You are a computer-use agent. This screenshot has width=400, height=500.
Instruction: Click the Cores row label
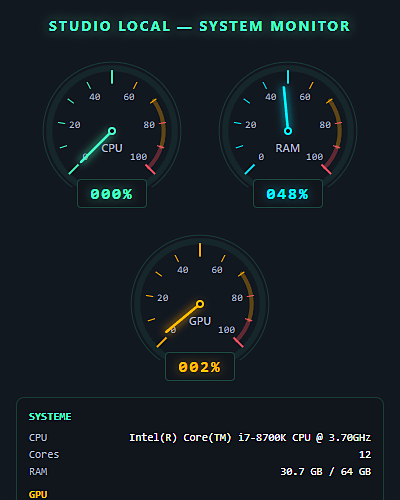point(44,455)
